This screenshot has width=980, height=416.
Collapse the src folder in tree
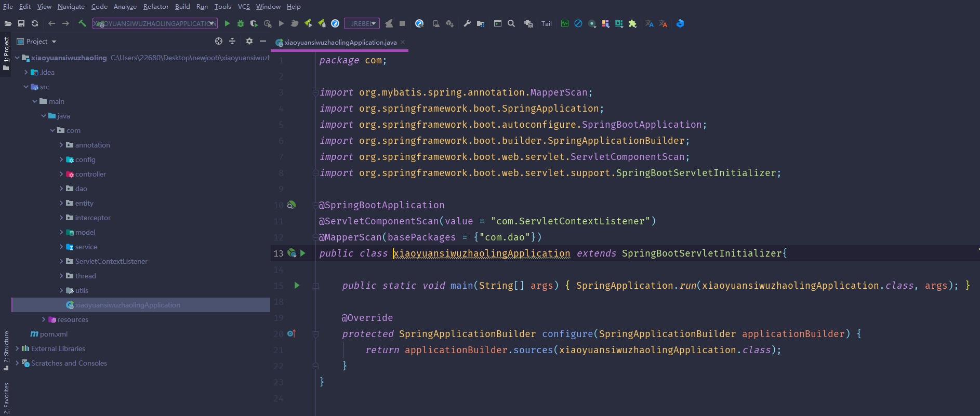coord(26,87)
